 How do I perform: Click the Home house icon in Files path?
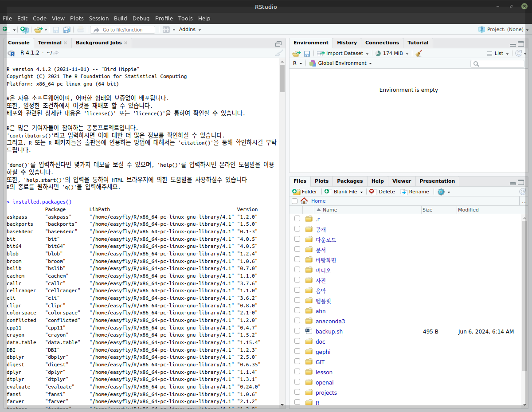pos(304,201)
